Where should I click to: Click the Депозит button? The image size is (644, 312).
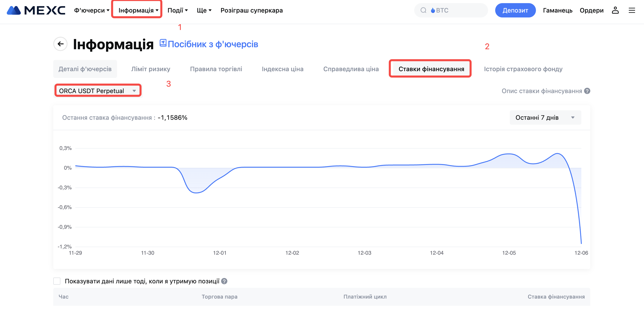coord(515,10)
